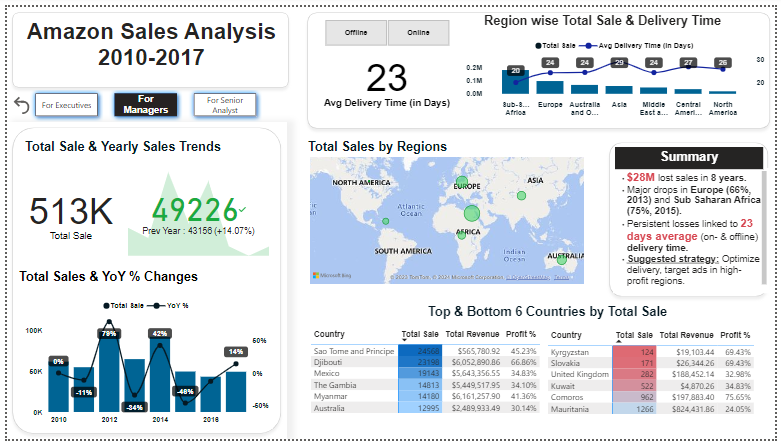Sort top countries table by Profit %
The width and height of the screenshot is (781, 443).
click(x=519, y=335)
